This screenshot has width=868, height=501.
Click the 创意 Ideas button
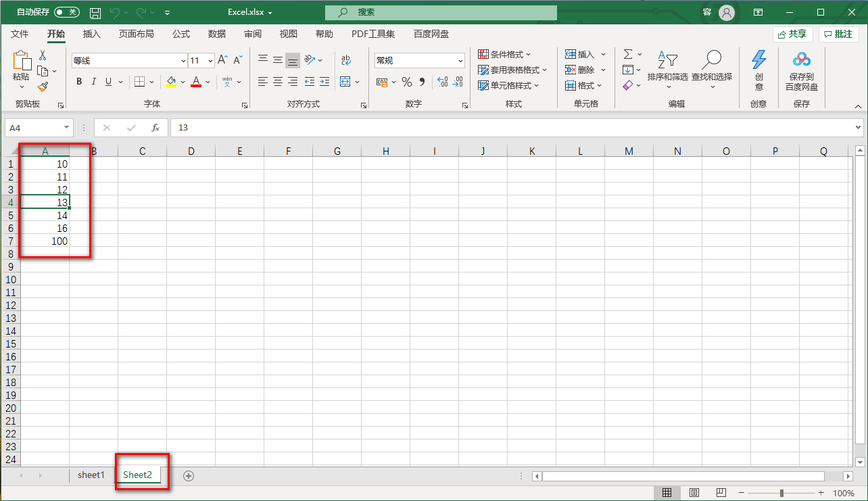(x=759, y=71)
